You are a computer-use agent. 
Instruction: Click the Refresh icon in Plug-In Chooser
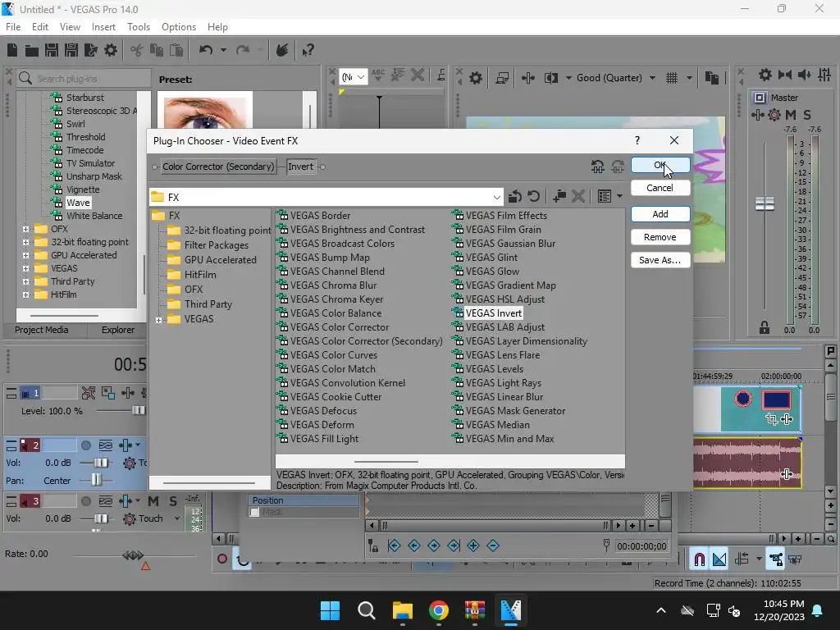[533, 197]
